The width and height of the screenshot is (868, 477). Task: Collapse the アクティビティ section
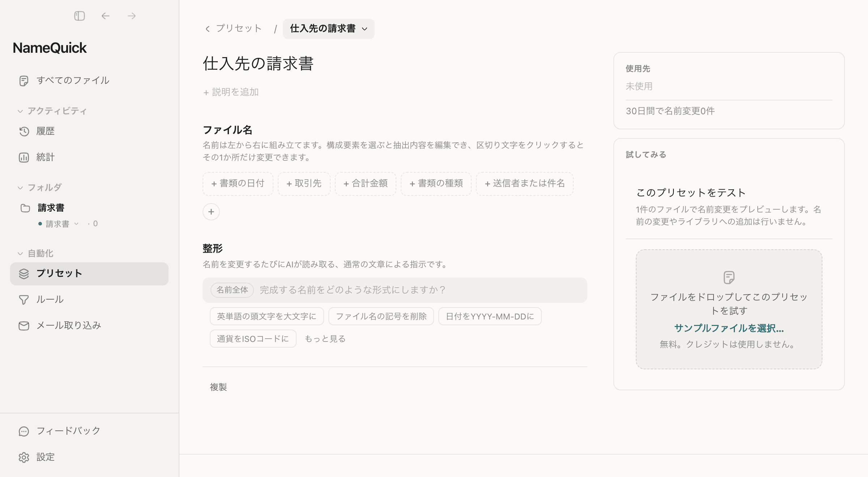tap(20, 111)
